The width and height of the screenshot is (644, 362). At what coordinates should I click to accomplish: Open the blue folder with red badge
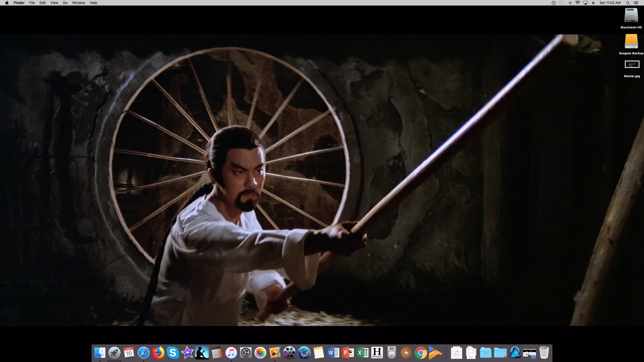[500, 353]
